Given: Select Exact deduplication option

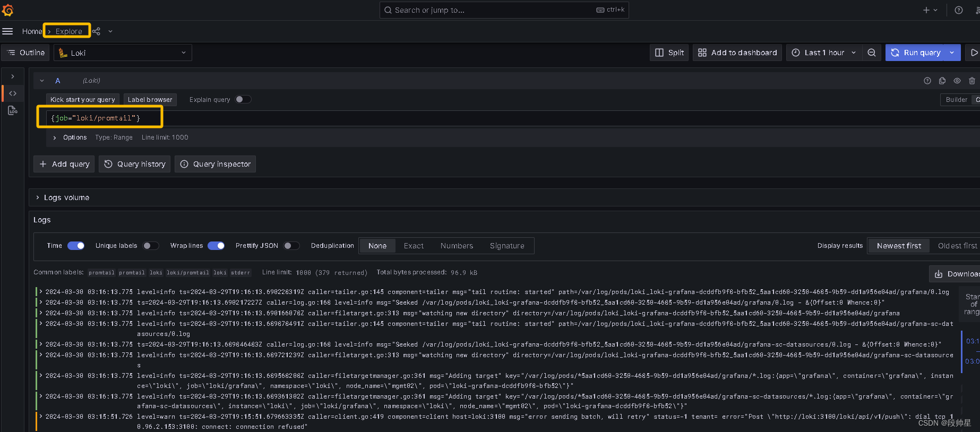Looking at the screenshot, I should coord(414,246).
